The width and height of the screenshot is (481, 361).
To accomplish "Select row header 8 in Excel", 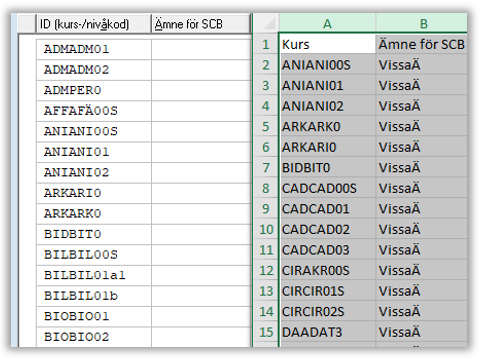I will coord(266,188).
